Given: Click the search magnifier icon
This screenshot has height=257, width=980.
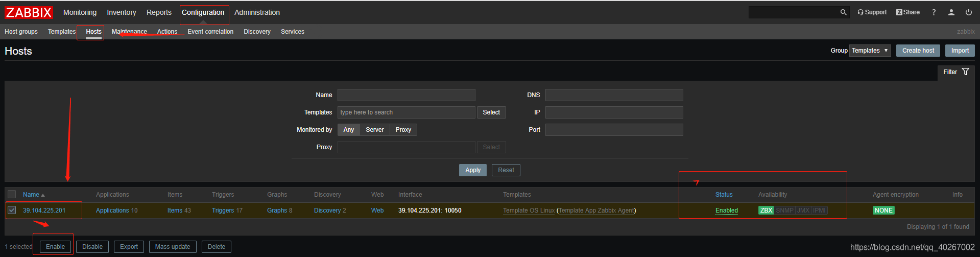Looking at the screenshot, I should click(843, 12).
